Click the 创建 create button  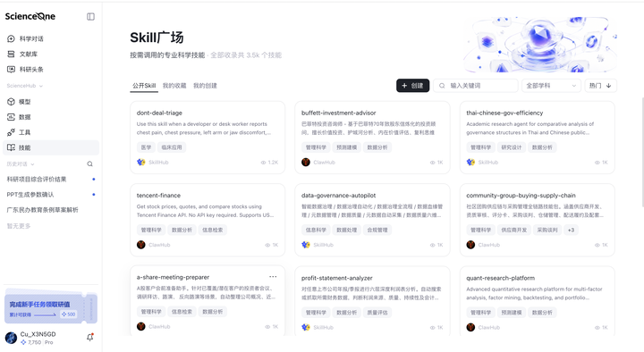tap(412, 86)
